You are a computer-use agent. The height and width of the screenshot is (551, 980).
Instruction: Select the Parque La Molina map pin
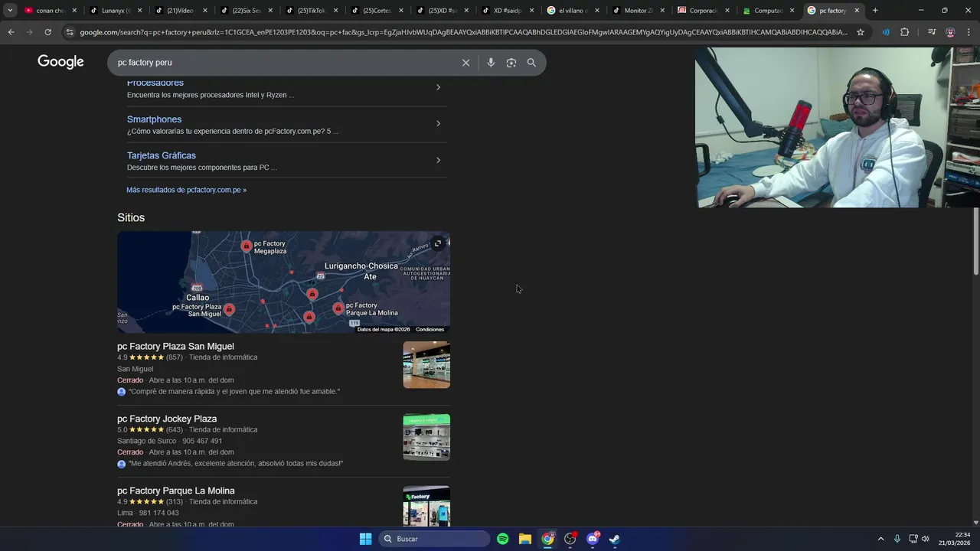tap(338, 308)
